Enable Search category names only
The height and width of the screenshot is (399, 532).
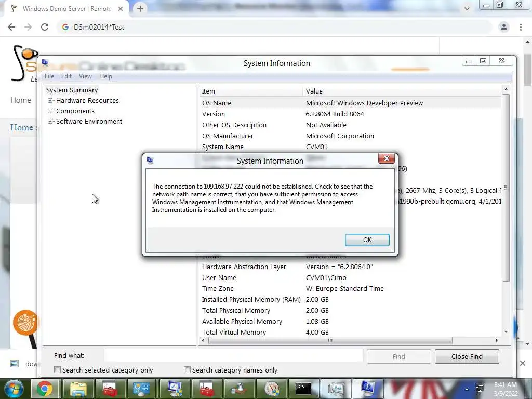pos(187,370)
